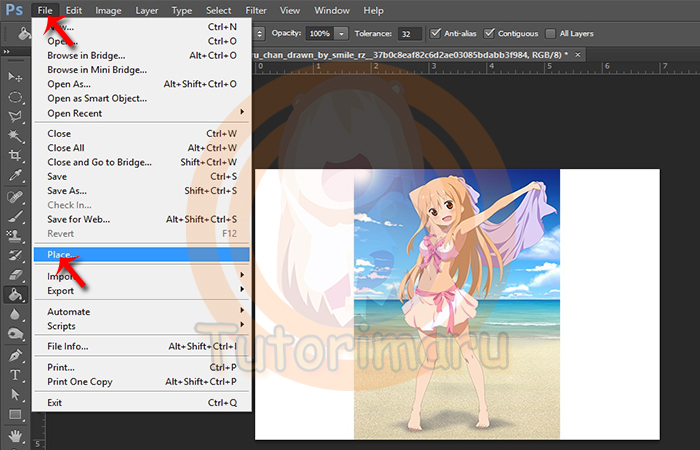Viewport: 700px width, 450px height.
Task: Choose Exit from File menu
Action: click(x=142, y=403)
